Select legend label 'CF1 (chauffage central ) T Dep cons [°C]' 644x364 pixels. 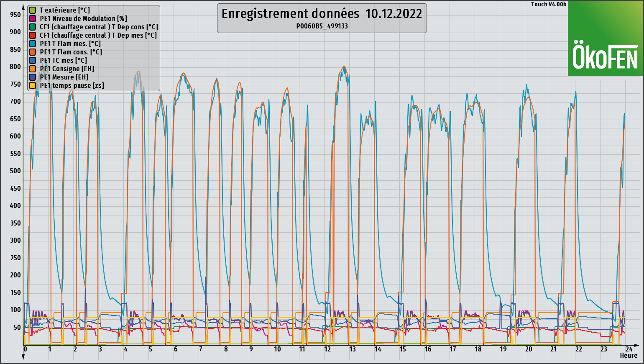[x=99, y=27]
